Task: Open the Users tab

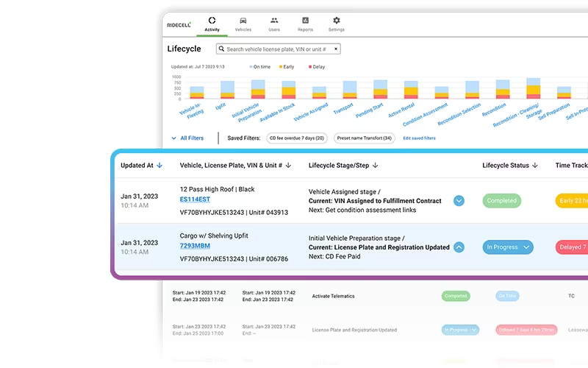Action: pyautogui.click(x=274, y=24)
